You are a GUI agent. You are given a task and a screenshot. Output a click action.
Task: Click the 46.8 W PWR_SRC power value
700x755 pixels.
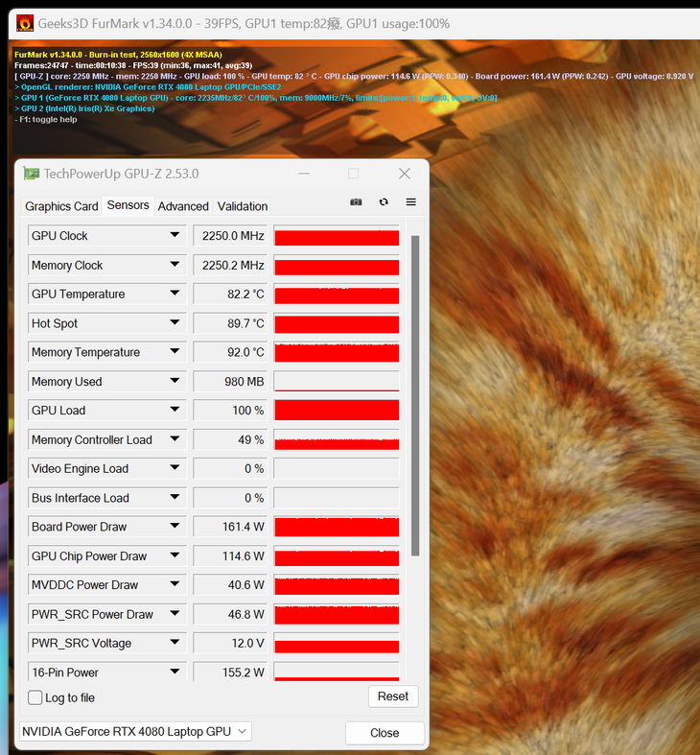[x=230, y=614]
